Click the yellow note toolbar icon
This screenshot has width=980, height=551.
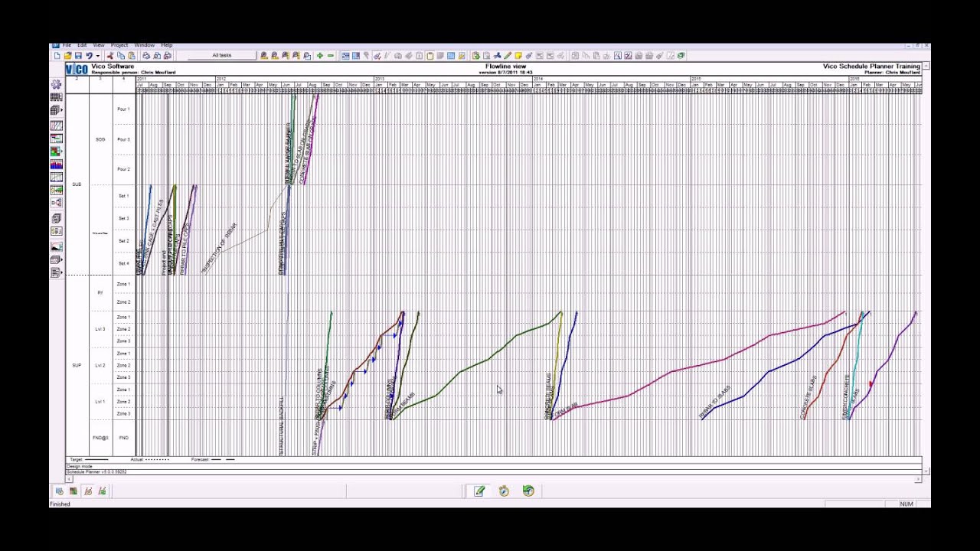[518, 55]
